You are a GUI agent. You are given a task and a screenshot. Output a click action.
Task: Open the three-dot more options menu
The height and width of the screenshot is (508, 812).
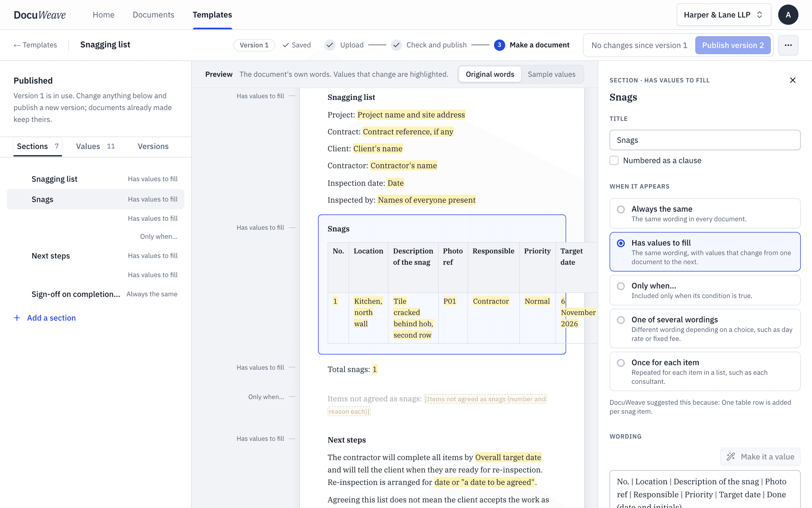788,45
